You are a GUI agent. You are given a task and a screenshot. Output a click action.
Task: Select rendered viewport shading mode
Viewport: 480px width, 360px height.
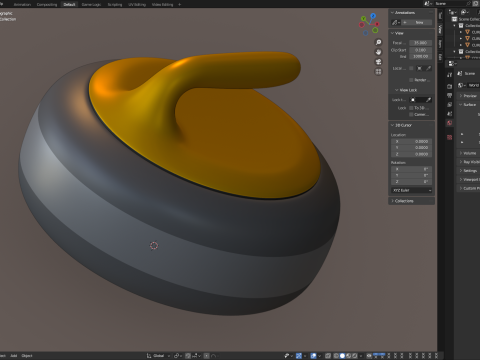(355, 356)
